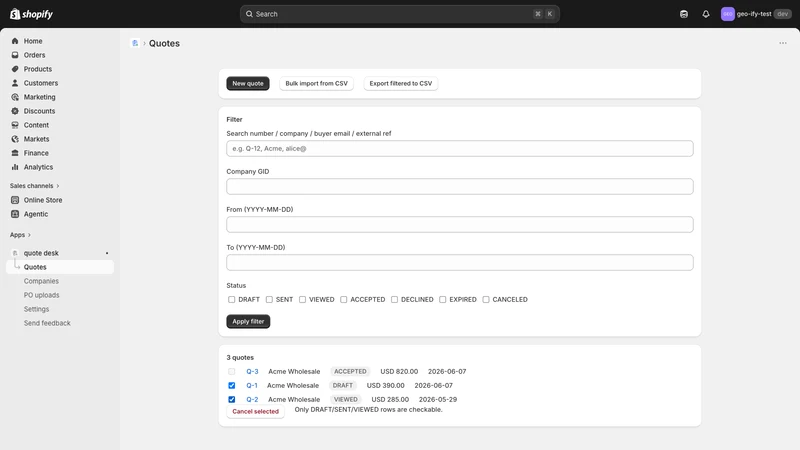Click the pin dot beside quote desk
Viewport: 800px width, 450px height.
pyautogui.click(x=107, y=253)
